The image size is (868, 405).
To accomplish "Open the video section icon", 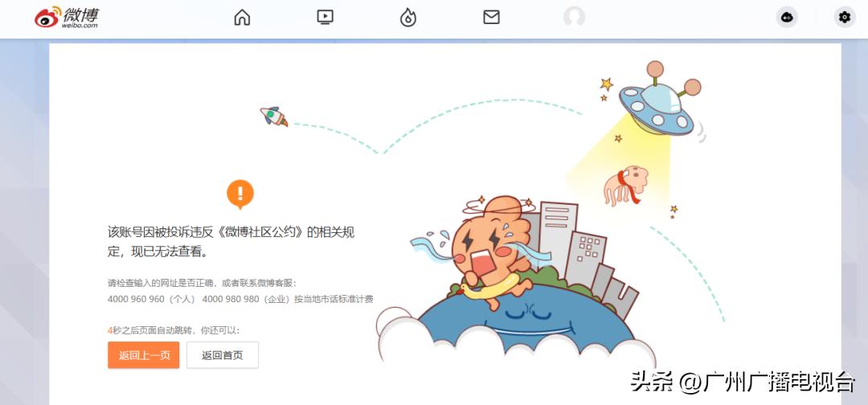I will tap(325, 17).
